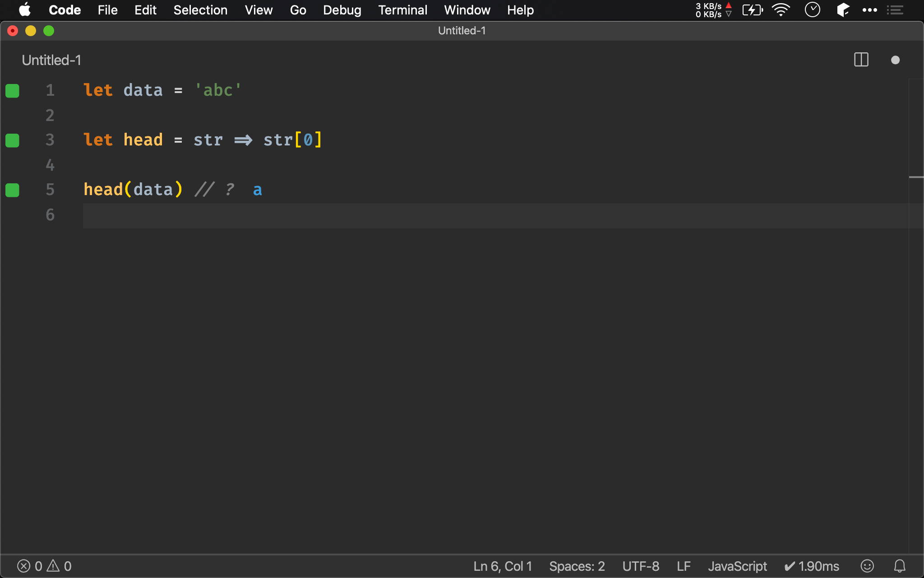Image resolution: width=924 pixels, height=578 pixels.
Task: Click the arrow operator on line 3
Action: (243, 140)
